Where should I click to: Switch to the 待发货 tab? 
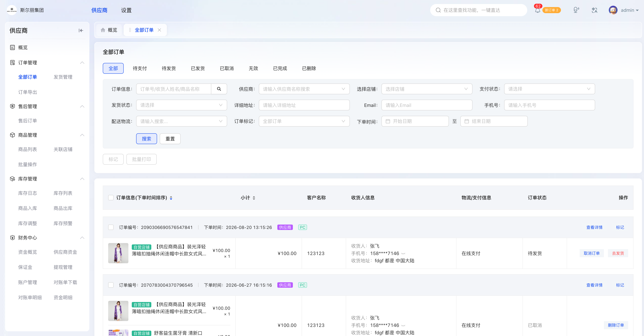[169, 69]
